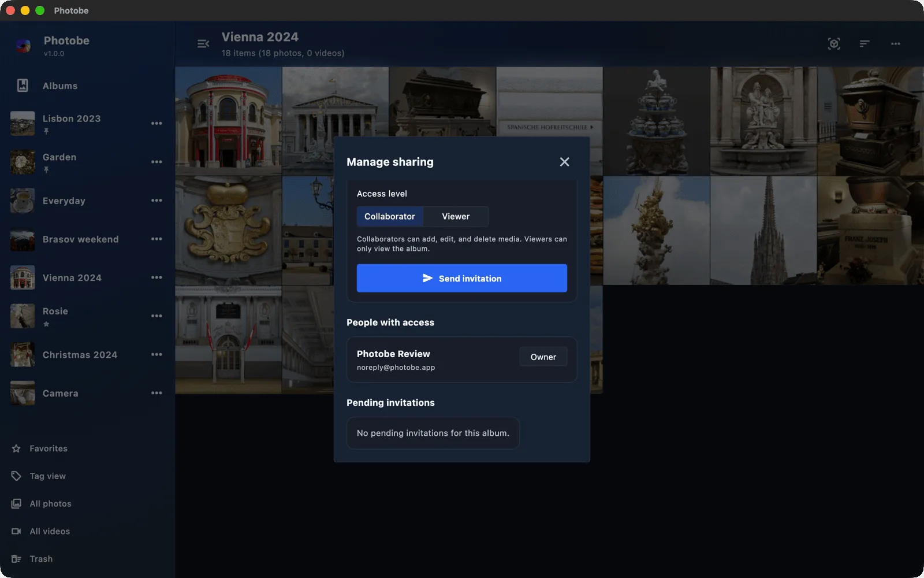Click the face recognition scan icon

click(x=834, y=44)
